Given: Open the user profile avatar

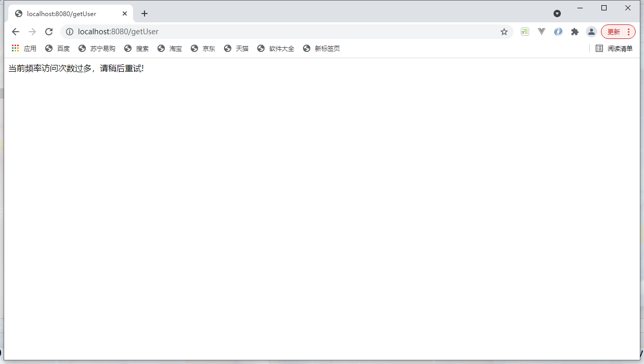Looking at the screenshot, I should (x=592, y=32).
